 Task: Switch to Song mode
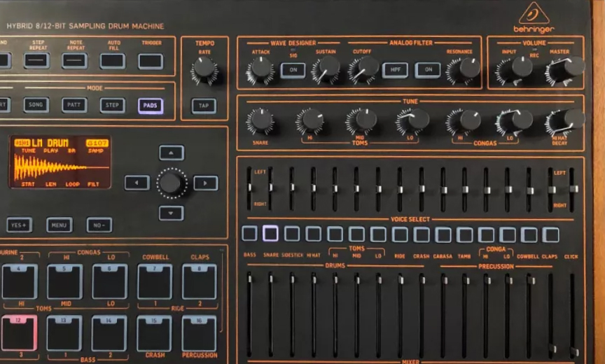[36, 105]
